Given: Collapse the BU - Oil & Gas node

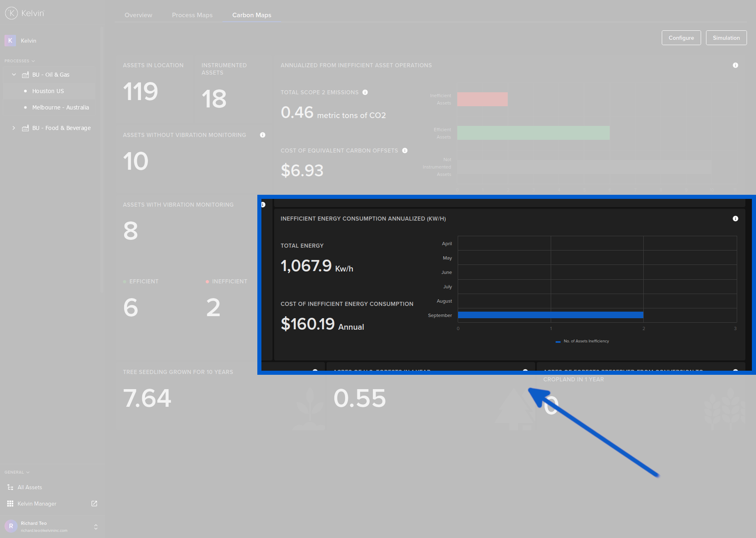Looking at the screenshot, I should 14,75.
